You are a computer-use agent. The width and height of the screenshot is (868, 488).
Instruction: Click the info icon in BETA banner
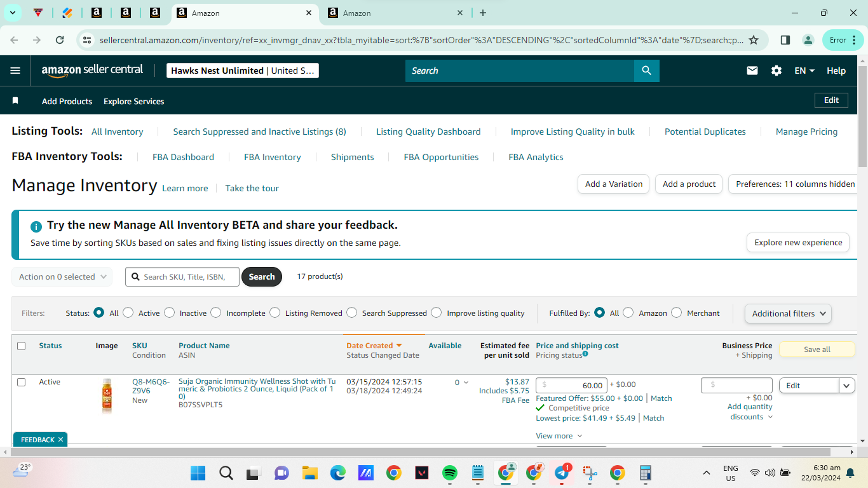36,226
